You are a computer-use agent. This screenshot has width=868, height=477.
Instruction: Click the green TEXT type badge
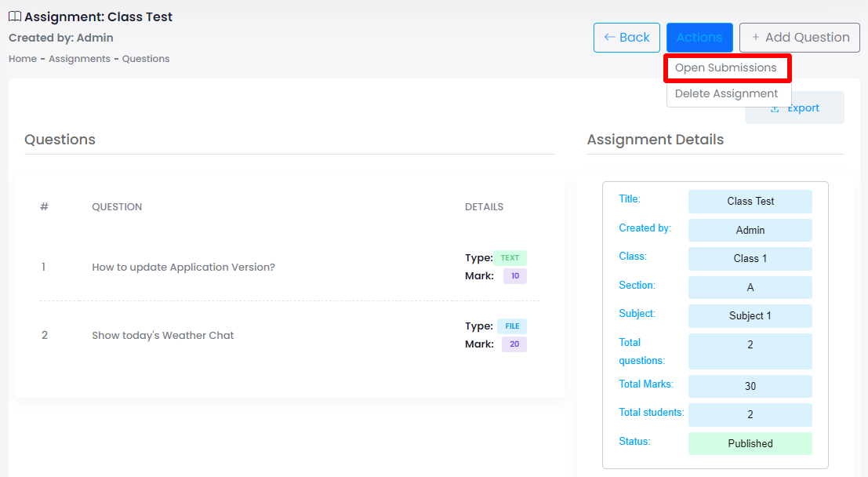(x=510, y=257)
